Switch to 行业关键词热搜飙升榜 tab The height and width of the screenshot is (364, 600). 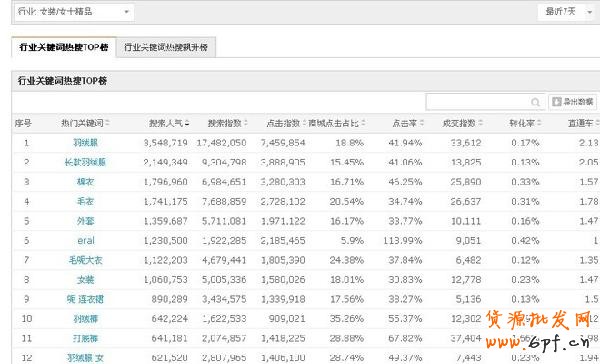(166, 47)
